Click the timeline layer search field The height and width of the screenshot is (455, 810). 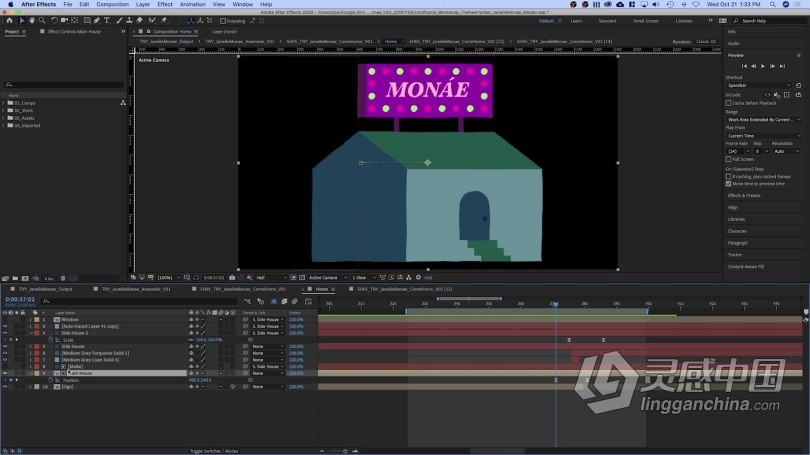pyautogui.click(x=139, y=301)
